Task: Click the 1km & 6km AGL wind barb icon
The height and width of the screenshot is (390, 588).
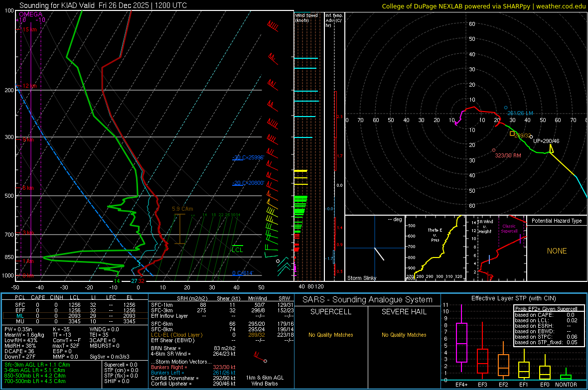Action: click(x=260, y=356)
